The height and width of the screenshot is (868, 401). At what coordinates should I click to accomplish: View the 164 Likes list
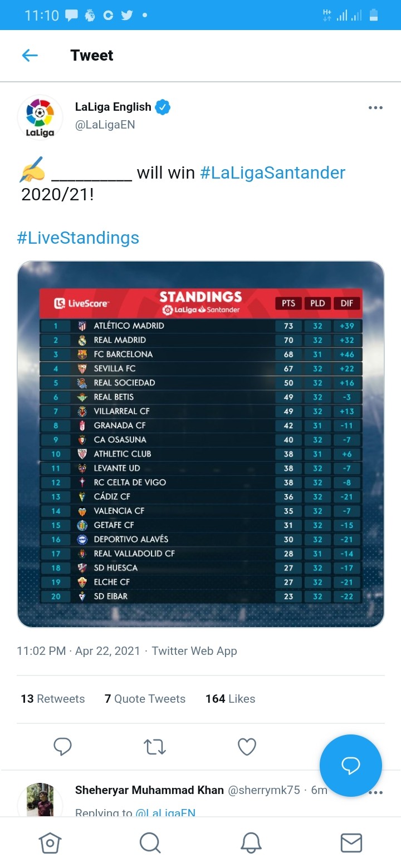click(230, 699)
